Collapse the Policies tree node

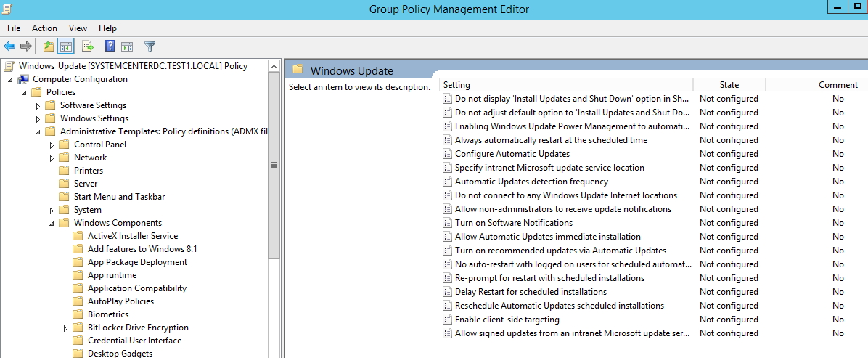[x=24, y=92]
